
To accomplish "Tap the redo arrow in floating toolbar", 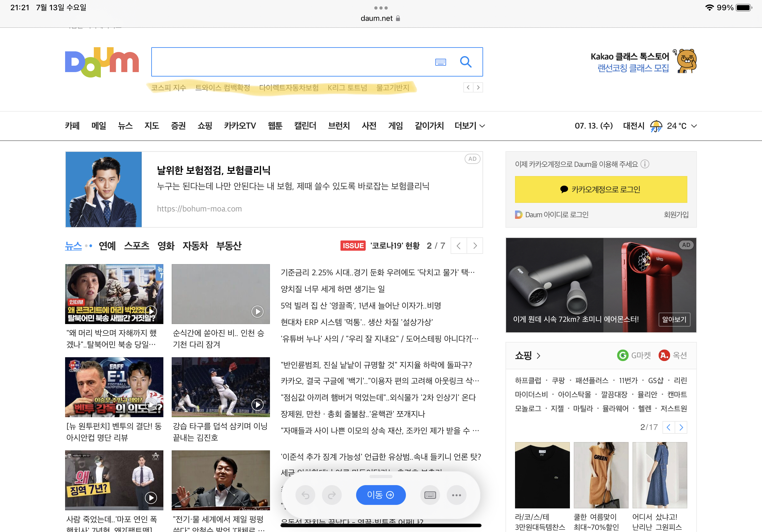I will coord(332,495).
